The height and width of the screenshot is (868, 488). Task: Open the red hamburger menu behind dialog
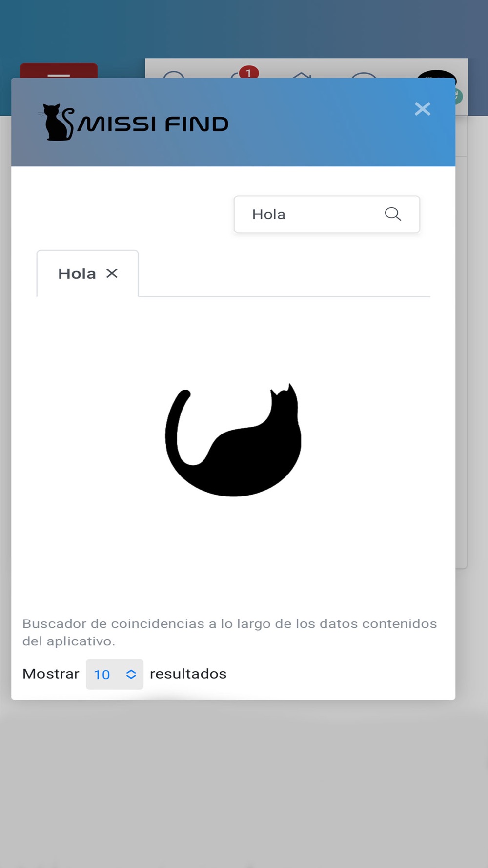tap(59, 71)
